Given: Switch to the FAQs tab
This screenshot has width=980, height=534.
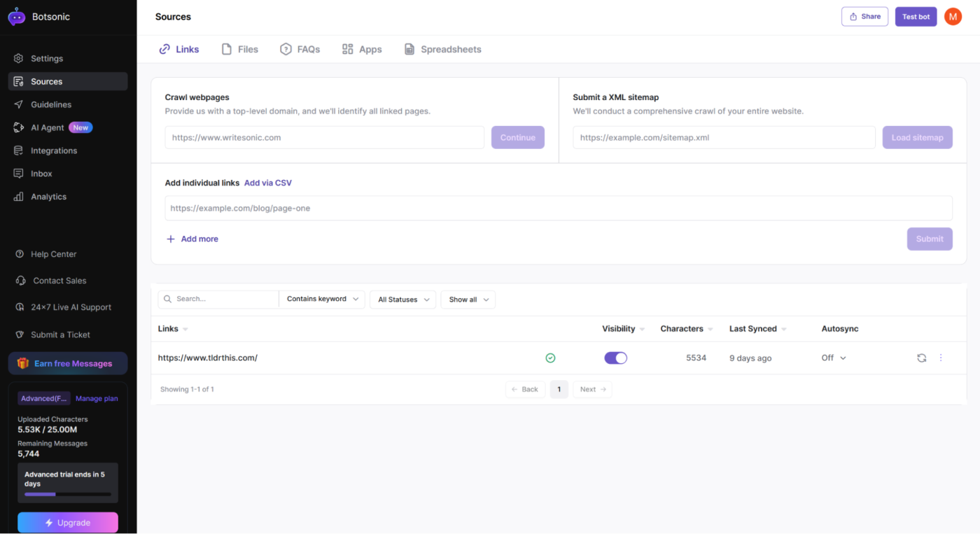Looking at the screenshot, I should tap(300, 50).
